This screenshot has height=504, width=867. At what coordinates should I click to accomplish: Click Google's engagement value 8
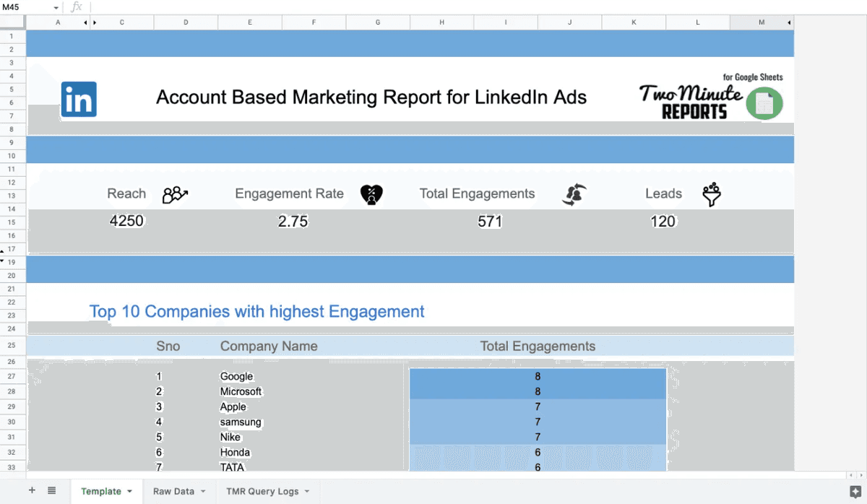(538, 376)
